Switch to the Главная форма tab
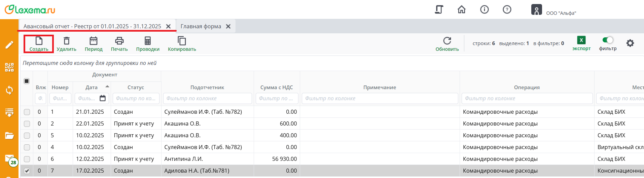This screenshot has height=178, width=644. (201, 26)
